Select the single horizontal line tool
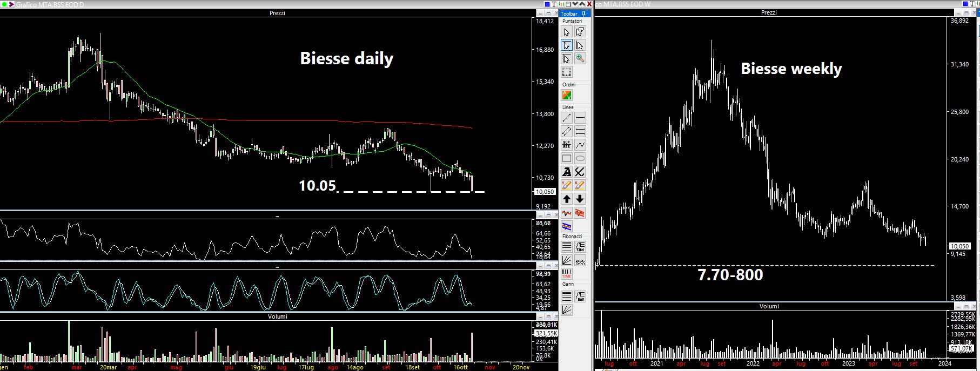The height and width of the screenshot is (371, 980). coord(580,118)
